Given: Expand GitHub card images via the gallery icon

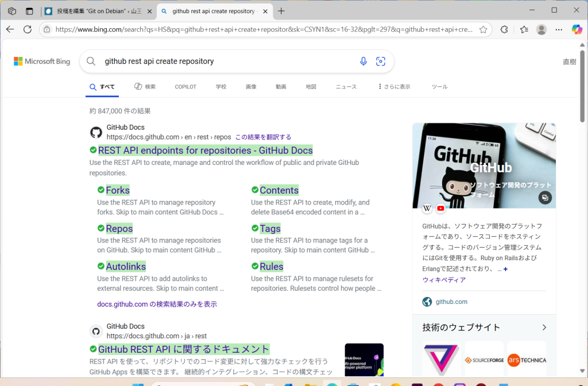Looking at the screenshot, I should 545,198.
